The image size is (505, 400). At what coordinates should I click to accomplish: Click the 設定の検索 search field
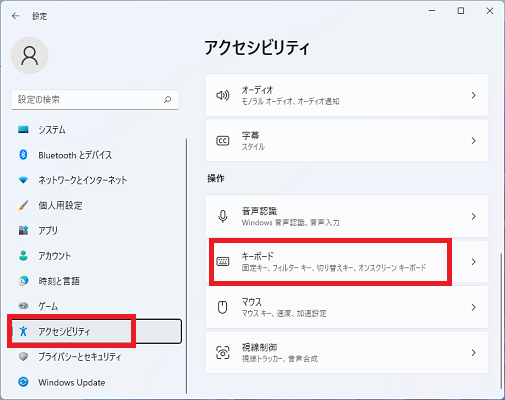(95, 99)
